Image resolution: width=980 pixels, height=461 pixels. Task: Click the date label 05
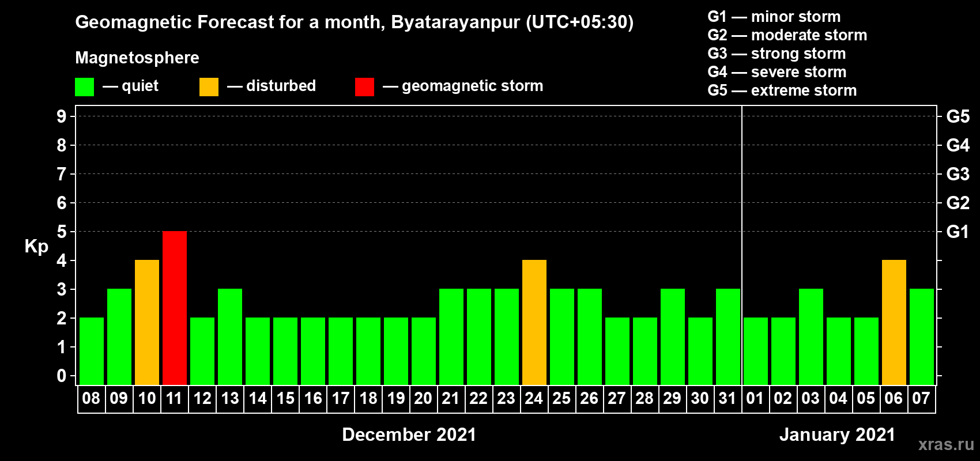tap(866, 398)
